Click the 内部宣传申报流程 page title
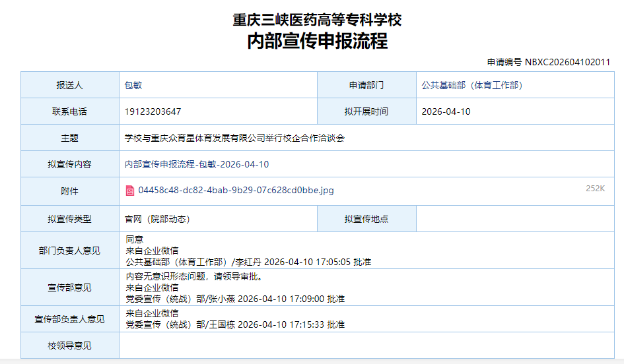 317,41
